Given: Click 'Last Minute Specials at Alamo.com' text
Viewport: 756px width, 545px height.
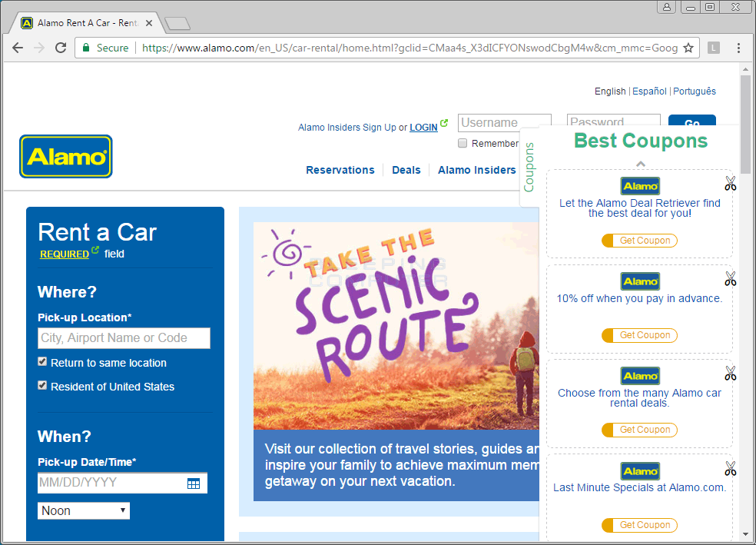Looking at the screenshot, I should tap(639, 487).
